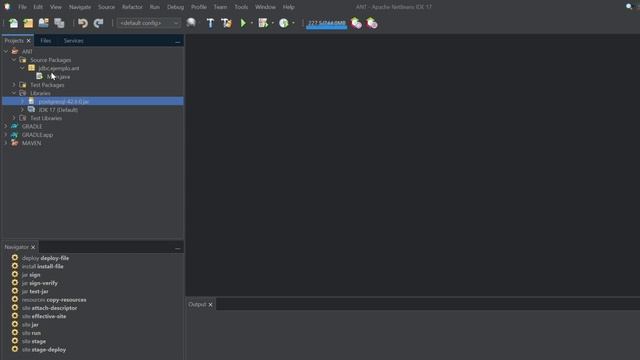Click the icon right after the memory meter
This screenshot has width=640, height=360.
coord(356,23)
